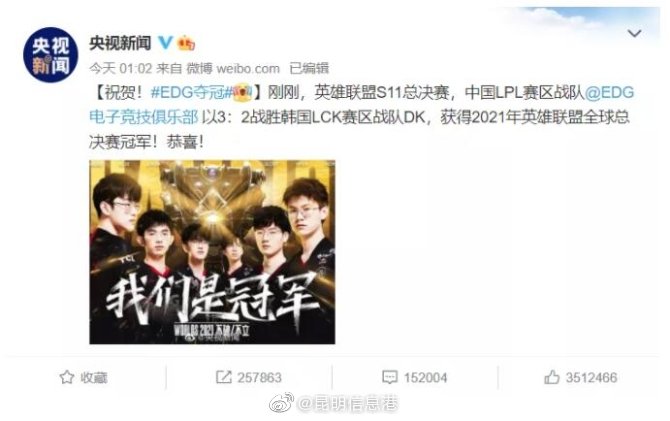Enlarge the 我们是冠军 poster image
Screen dimensions: 670x421
[x=212, y=252]
